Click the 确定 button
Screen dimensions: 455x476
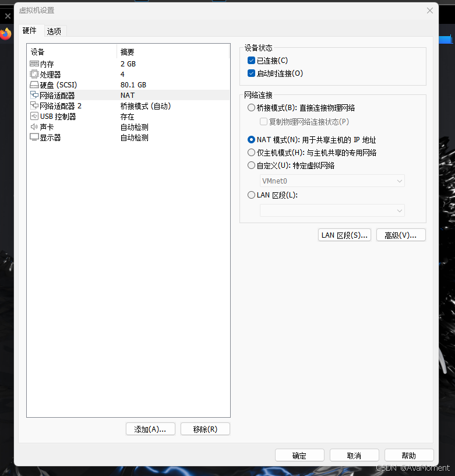299,456
